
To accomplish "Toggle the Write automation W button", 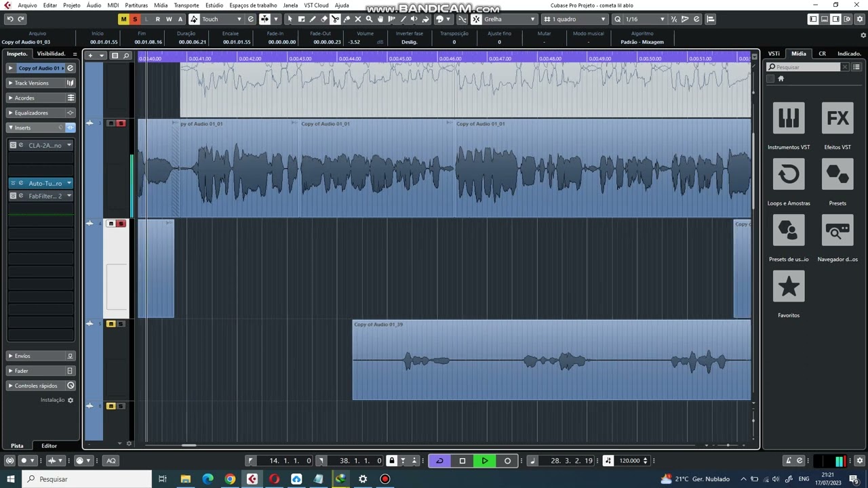I will click(169, 19).
